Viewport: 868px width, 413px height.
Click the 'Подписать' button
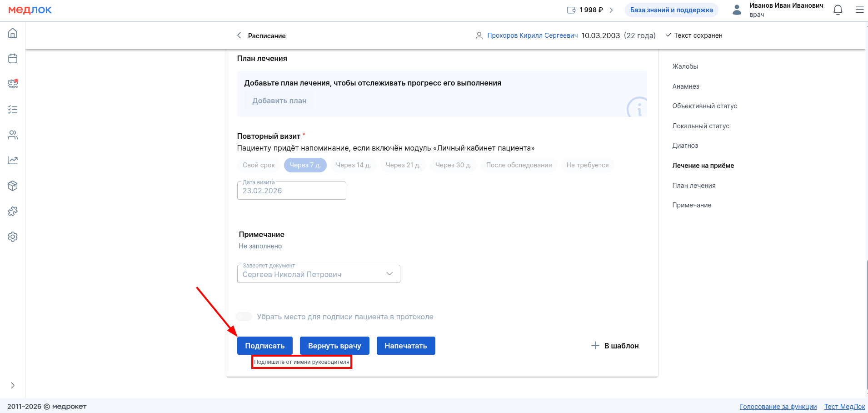coord(264,346)
